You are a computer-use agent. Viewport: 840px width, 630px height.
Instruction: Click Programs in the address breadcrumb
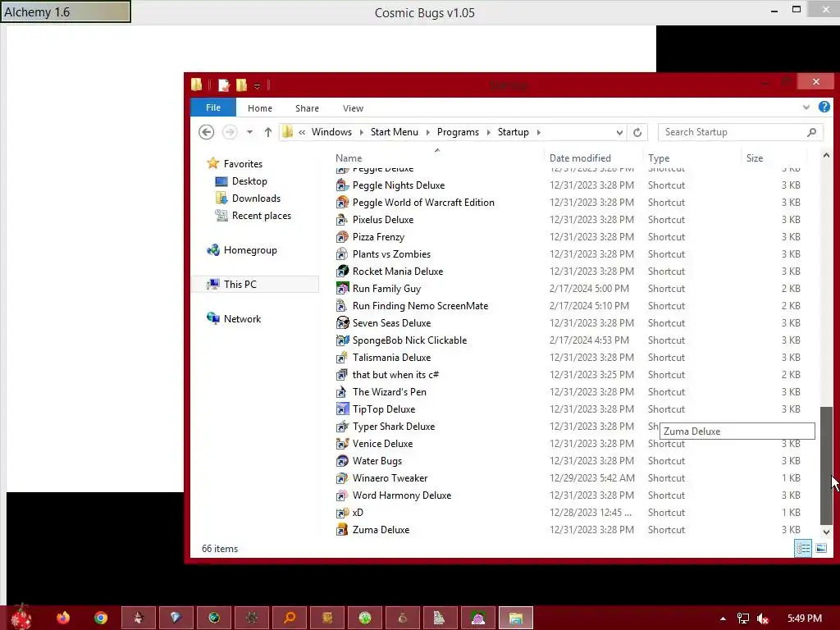pyautogui.click(x=458, y=132)
